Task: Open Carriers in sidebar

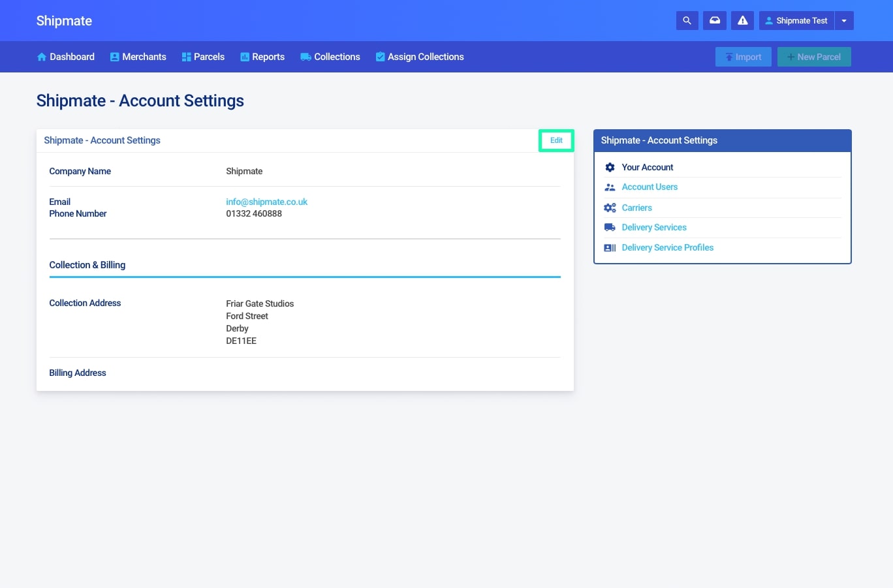Action: coord(636,208)
